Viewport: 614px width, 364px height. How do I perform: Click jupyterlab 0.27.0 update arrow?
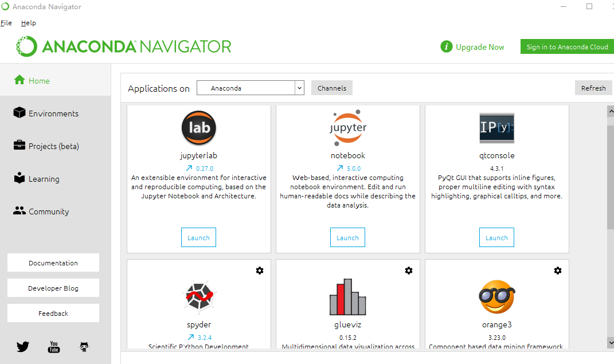pyautogui.click(x=189, y=169)
